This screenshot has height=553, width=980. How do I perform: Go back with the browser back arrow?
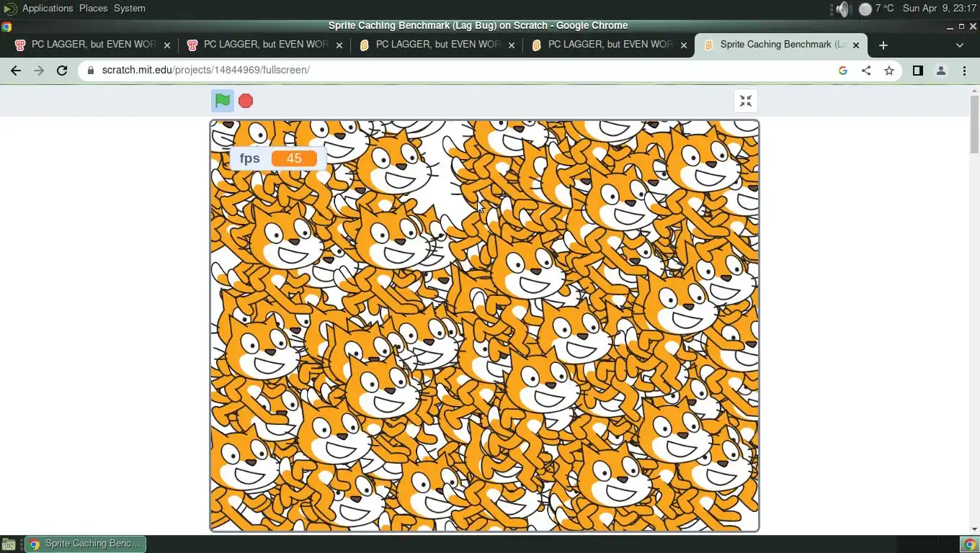[x=16, y=71]
